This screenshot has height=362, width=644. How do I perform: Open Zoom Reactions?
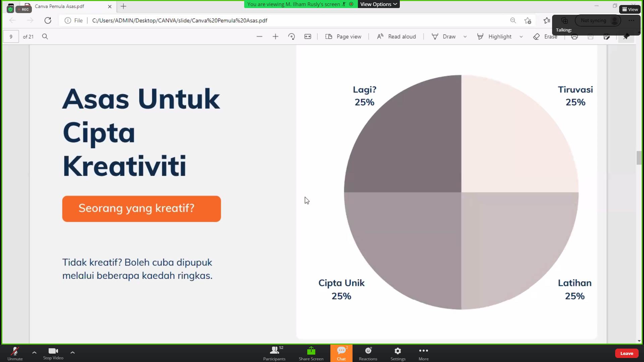click(x=368, y=354)
